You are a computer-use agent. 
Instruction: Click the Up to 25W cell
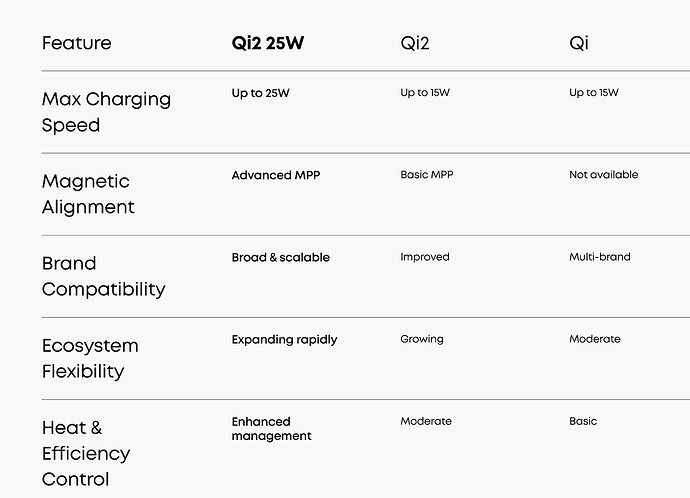pos(262,93)
